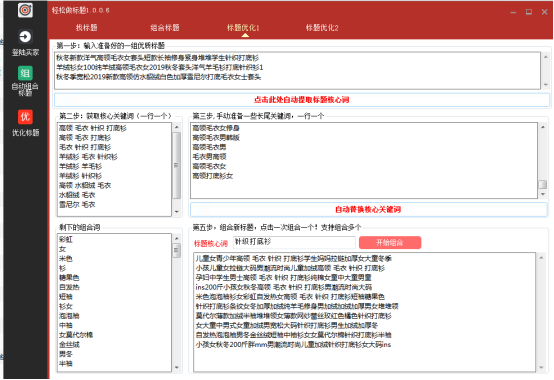
Task: Select keyword row 高领 毛衣 针织 打底衫
Action: (93, 128)
